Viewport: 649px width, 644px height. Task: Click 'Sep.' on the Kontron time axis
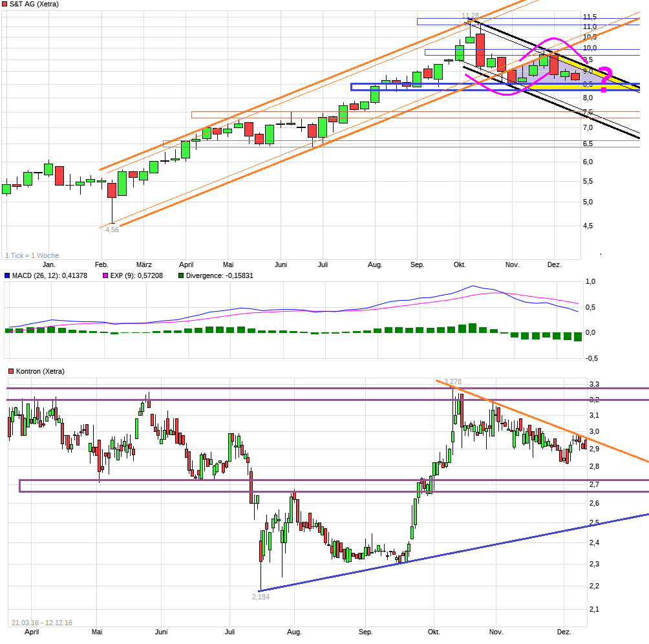pos(365,632)
